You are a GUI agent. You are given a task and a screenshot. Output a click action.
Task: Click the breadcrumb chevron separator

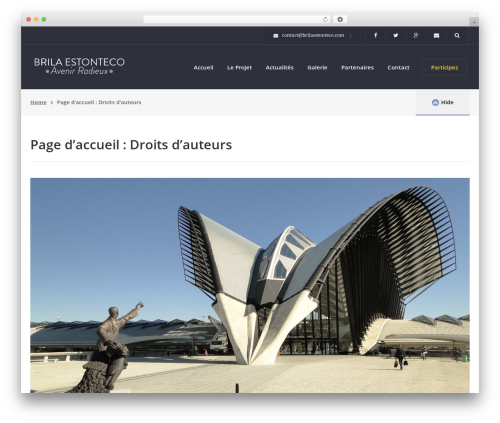tap(52, 102)
